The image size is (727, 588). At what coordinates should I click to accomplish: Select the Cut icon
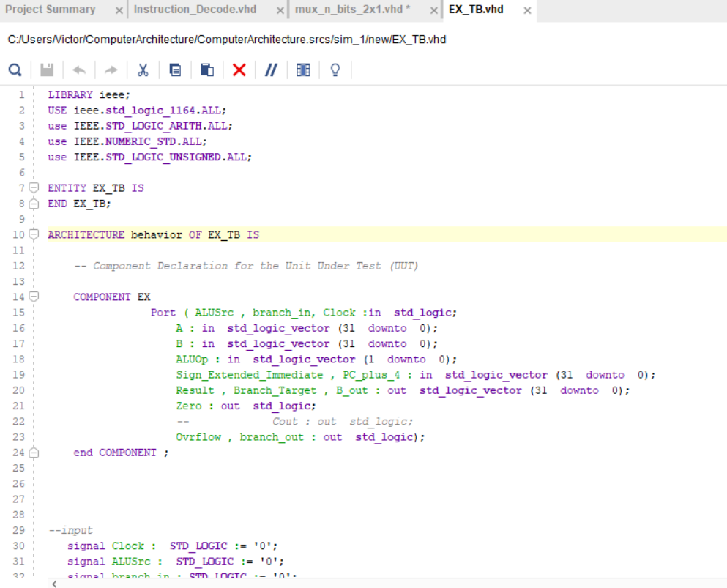[143, 70]
